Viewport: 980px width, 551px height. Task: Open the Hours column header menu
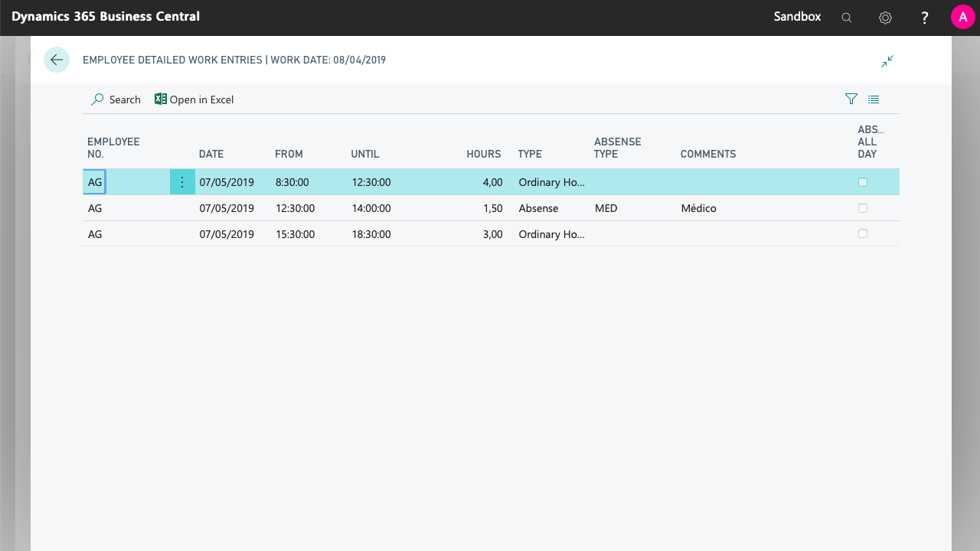click(483, 154)
